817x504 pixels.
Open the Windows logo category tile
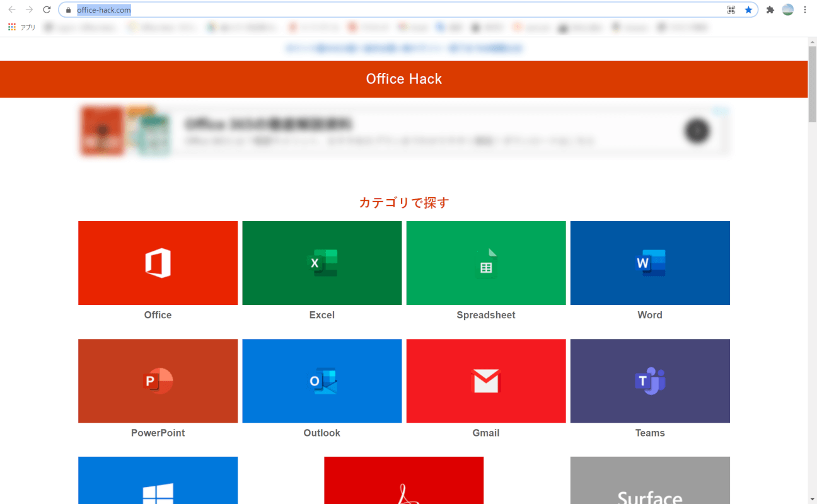(x=158, y=480)
